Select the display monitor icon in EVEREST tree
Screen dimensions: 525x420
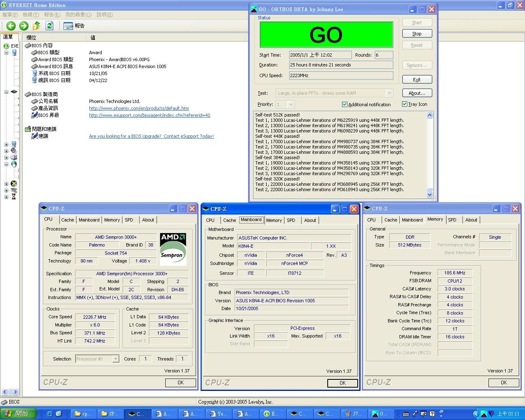[14, 144]
